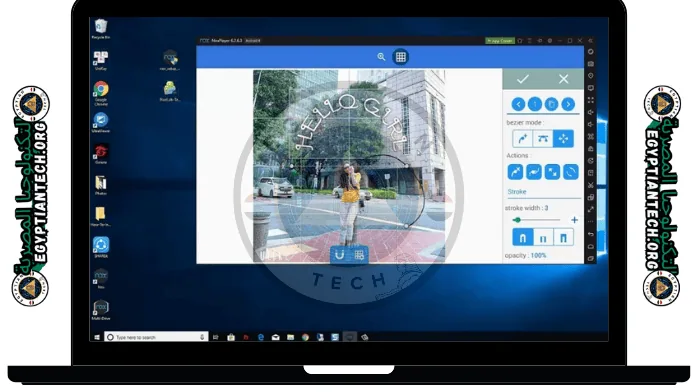Choose the third stroke cap option
The width and height of the screenshot is (698, 392).
[x=563, y=238]
